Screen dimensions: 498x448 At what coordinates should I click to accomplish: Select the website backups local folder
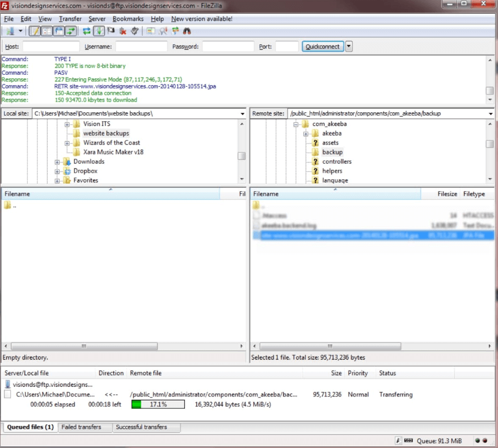tap(106, 133)
